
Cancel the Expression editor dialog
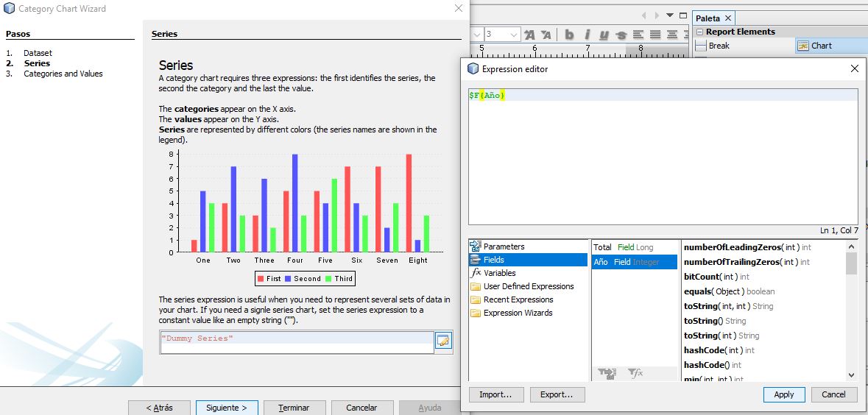point(833,394)
